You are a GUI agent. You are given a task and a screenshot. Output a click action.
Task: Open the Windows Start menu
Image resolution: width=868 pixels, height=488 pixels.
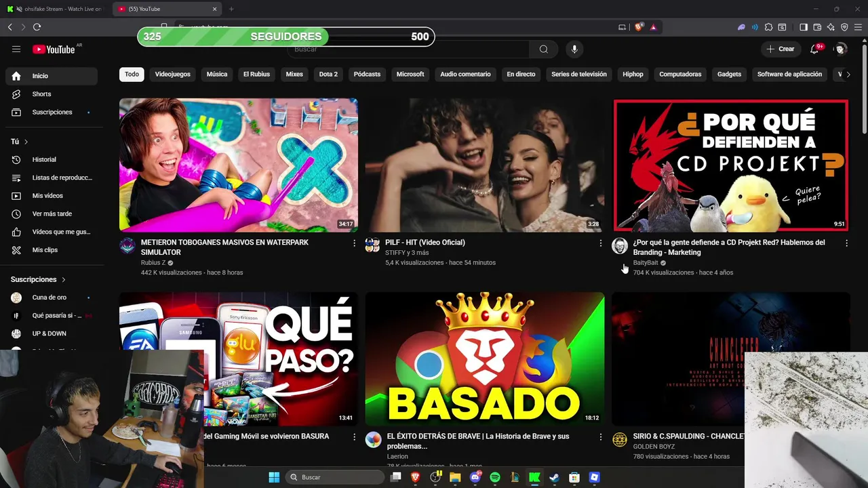[274, 477]
